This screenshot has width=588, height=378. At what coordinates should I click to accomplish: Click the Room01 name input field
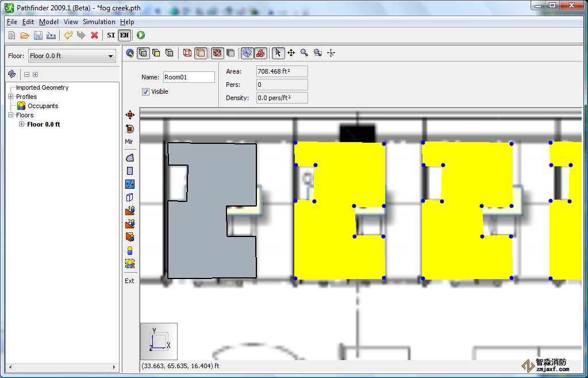tap(189, 77)
